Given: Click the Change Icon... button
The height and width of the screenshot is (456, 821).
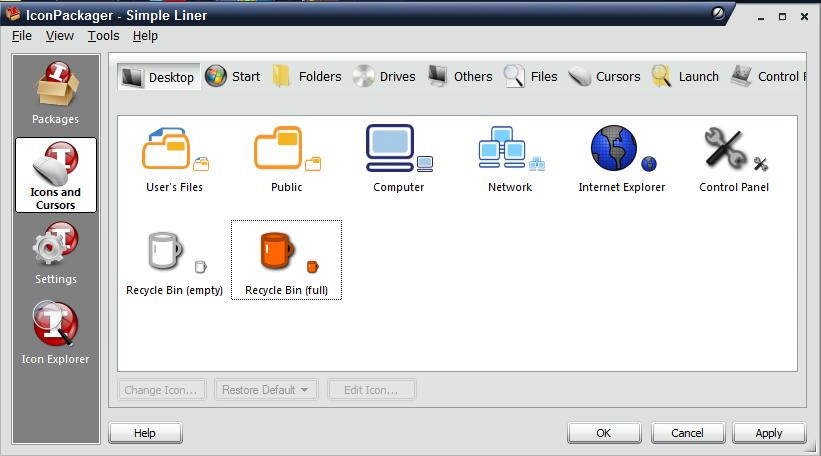Looking at the screenshot, I should point(161,390).
